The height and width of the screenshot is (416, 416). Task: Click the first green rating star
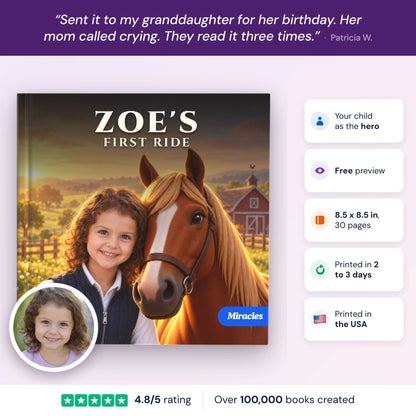click(67, 400)
